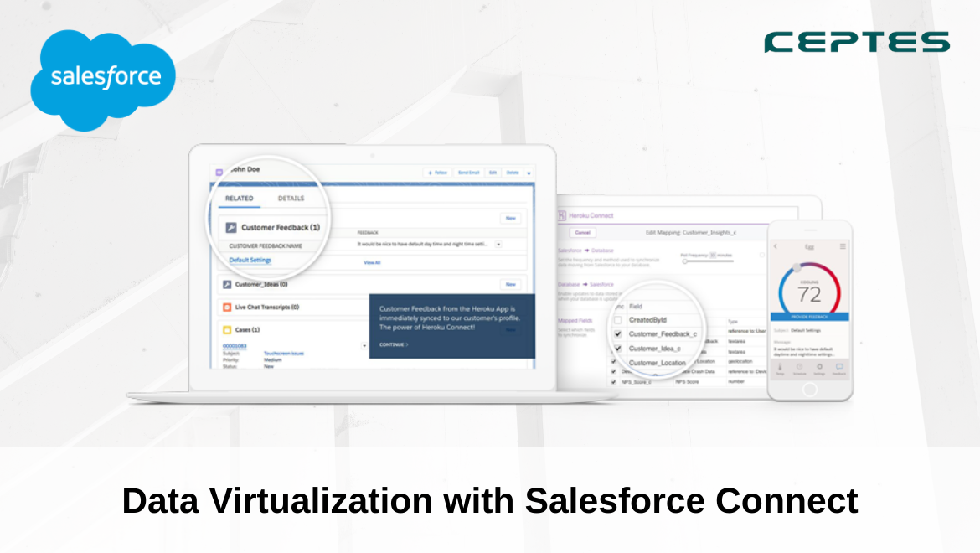980x553 pixels.
Task: Switch to the RELATED tab
Action: point(240,199)
